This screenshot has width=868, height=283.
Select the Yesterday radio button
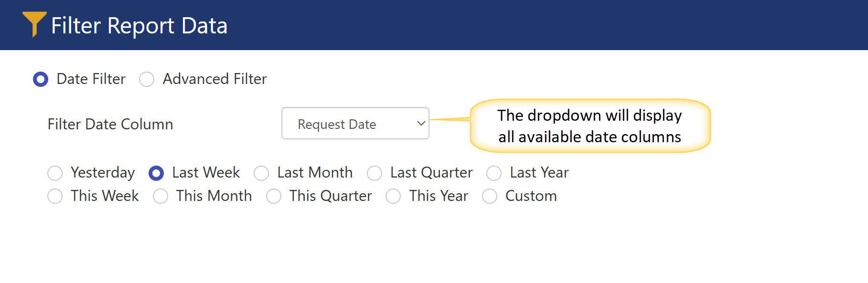55,173
